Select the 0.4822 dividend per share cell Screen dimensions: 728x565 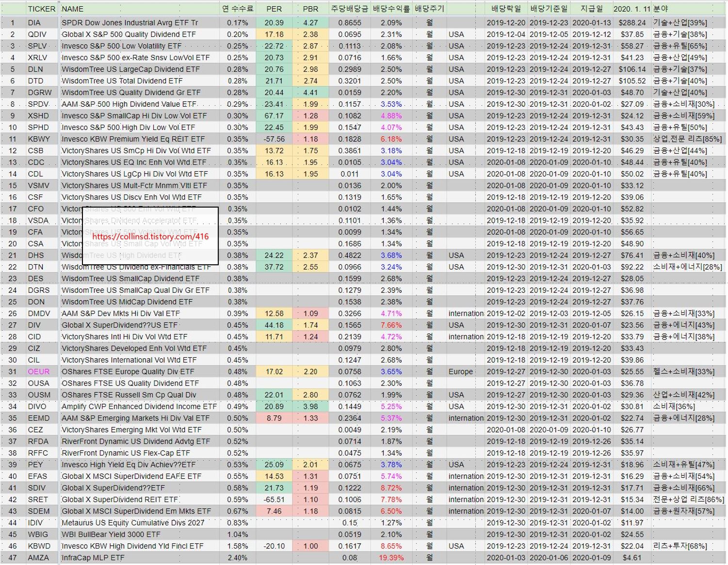[350, 255]
